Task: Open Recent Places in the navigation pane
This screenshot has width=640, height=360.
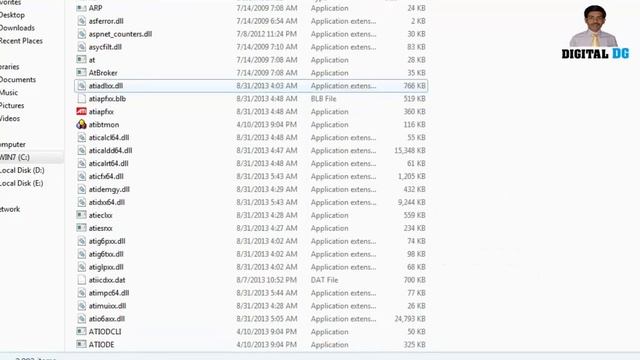Action: tap(21, 41)
